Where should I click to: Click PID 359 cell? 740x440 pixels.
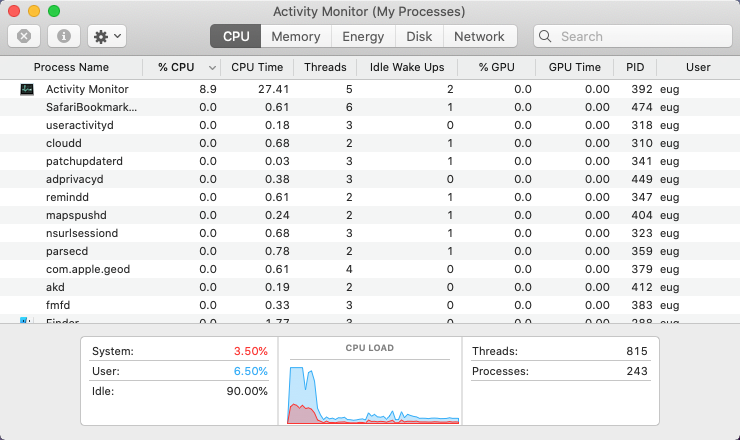click(642, 251)
